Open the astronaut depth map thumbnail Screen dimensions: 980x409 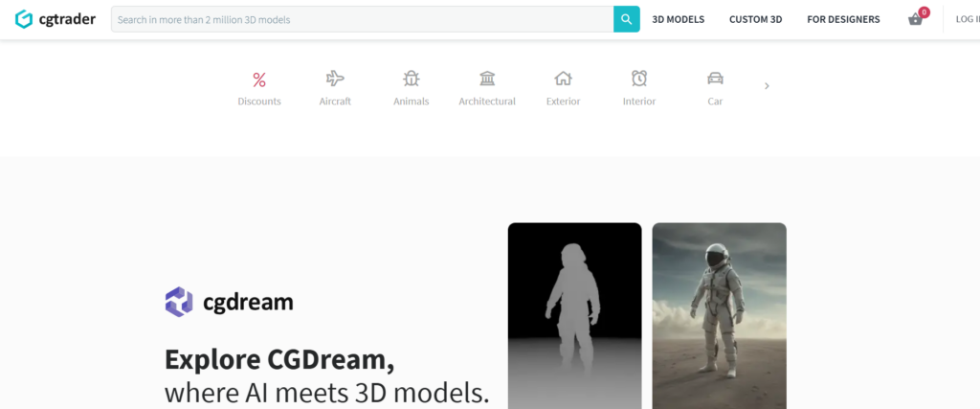point(574,316)
